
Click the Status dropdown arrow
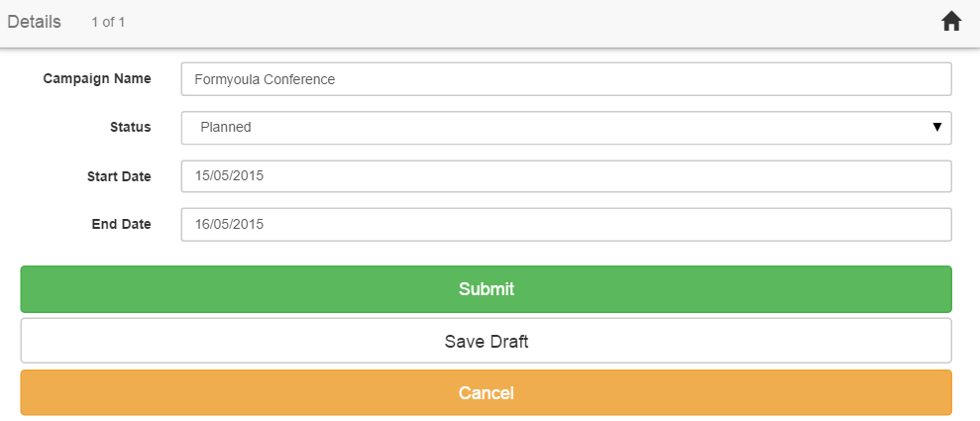[936, 128]
